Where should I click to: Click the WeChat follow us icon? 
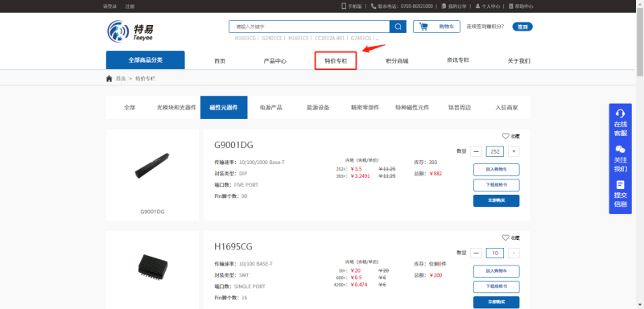pyautogui.click(x=620, y=150)
